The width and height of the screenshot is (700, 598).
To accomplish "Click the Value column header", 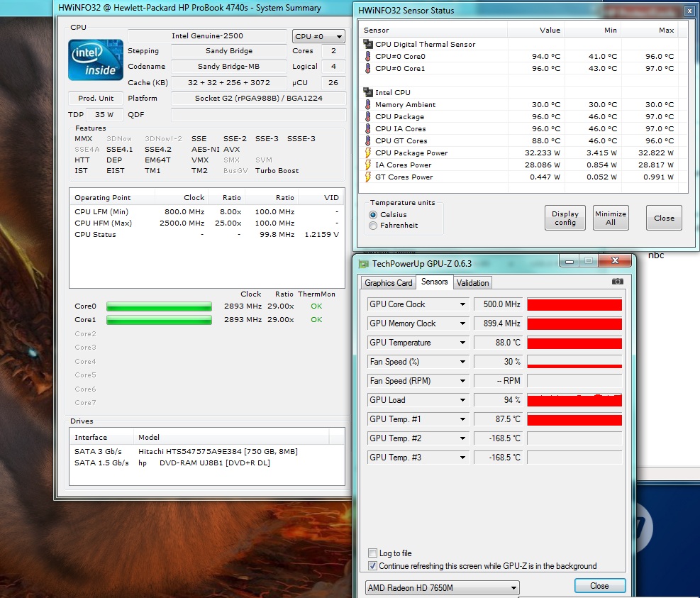I will 535,31.
